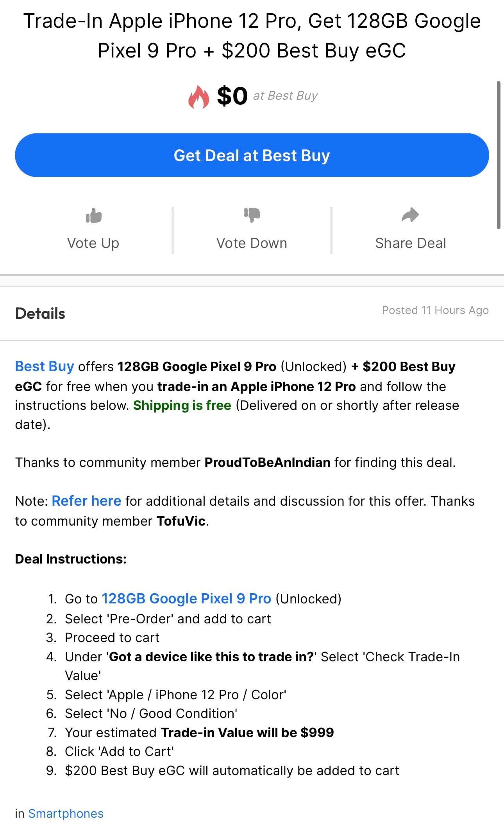Click the thumbs-down Vote Down icon
Viewport: 504px width, 840px height.
click(252, 215)
